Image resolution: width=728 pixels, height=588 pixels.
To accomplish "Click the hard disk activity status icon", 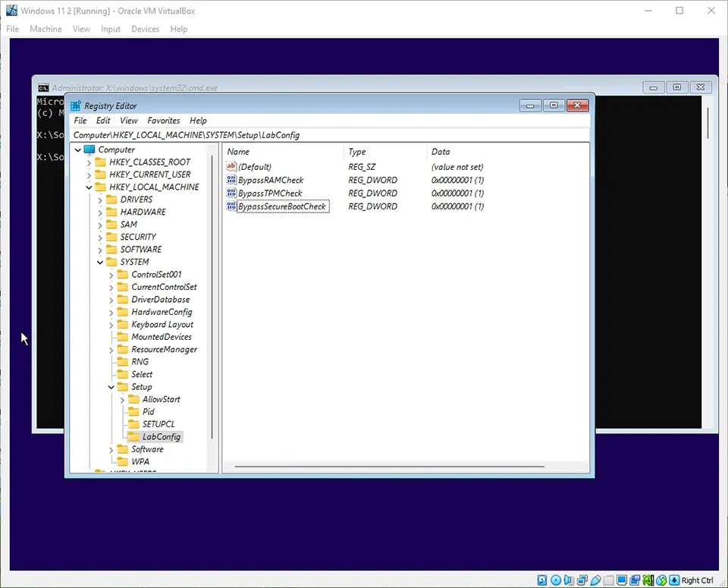I will pyautogui.click(x=541, y=580).
